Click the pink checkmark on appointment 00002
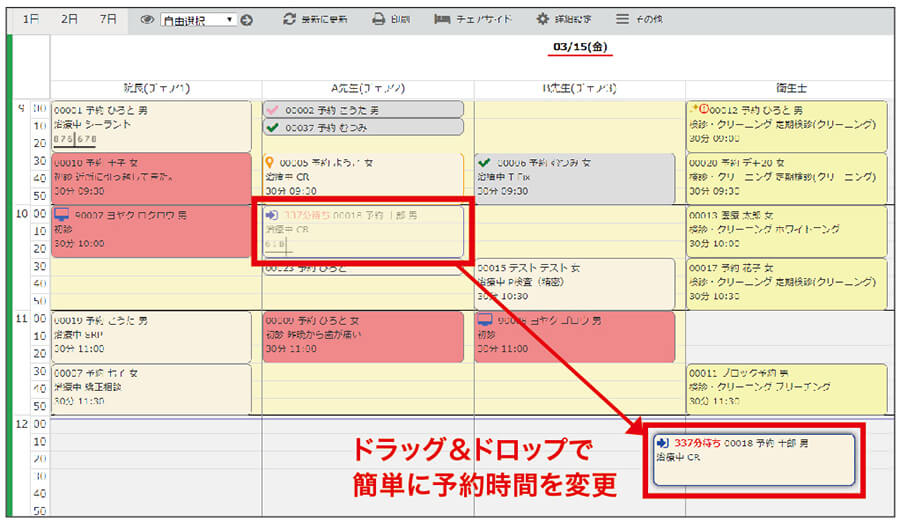The width and height of the screenshot is (900, 522). pyautogui.click(x=271, y=109)
